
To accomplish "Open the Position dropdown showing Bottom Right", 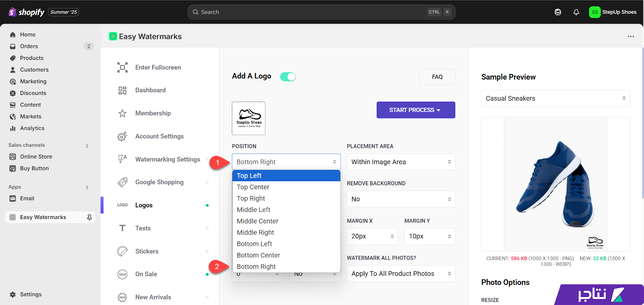I will pos(286,162).
